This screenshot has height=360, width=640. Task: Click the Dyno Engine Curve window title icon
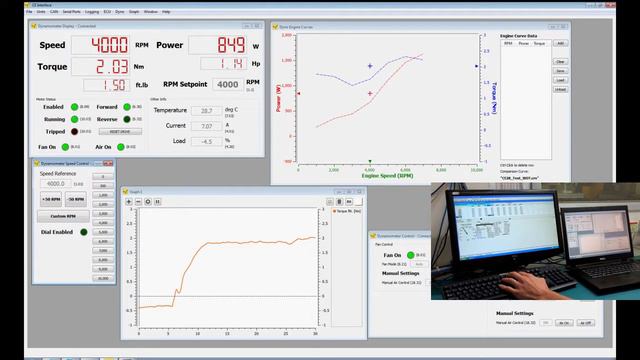[x=275, y=27]
